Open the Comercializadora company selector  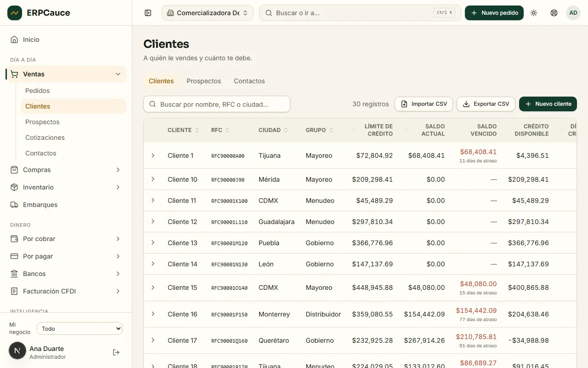[208, 13]
